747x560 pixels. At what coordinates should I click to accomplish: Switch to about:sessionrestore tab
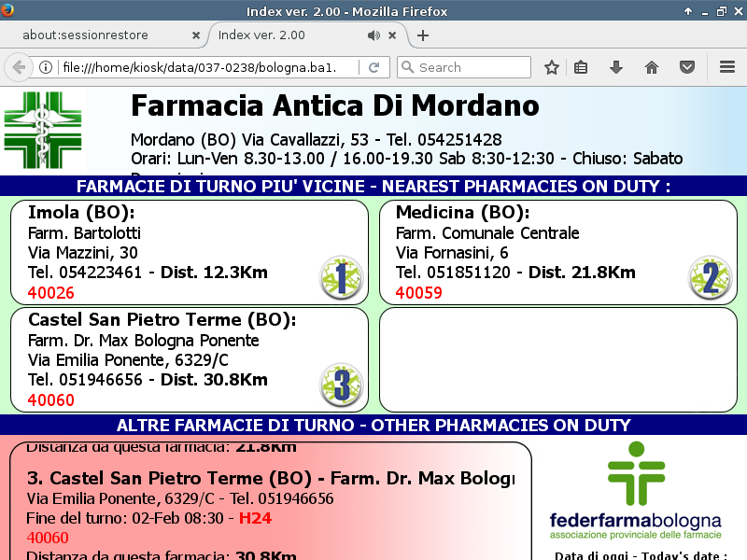tap(98, 35)
